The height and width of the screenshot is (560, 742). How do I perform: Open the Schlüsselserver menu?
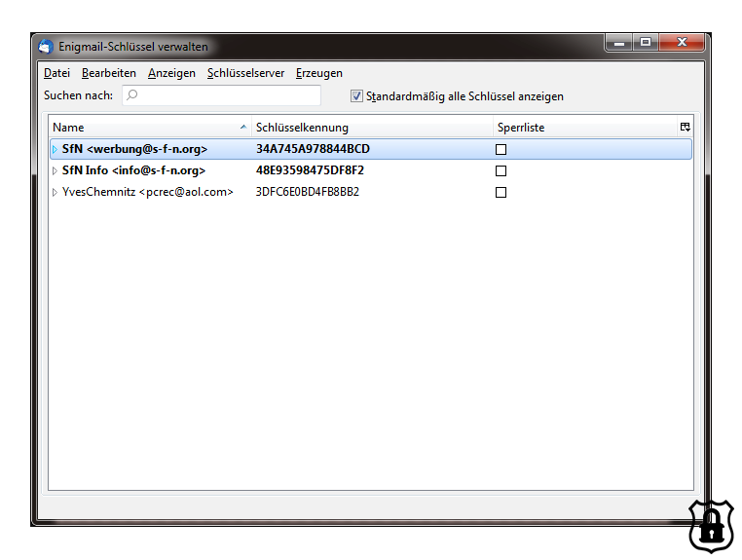point(245,73)
